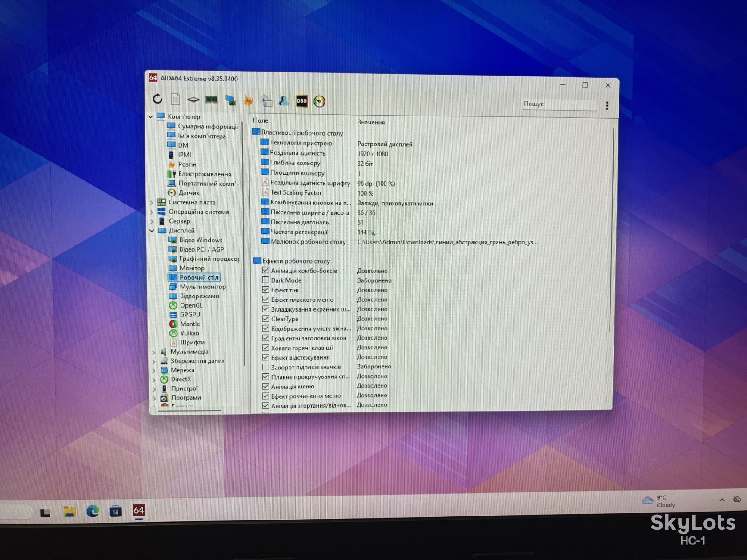747x560 pixels.
Task: Expand the Системна плата node
Action: coord(151,202)
